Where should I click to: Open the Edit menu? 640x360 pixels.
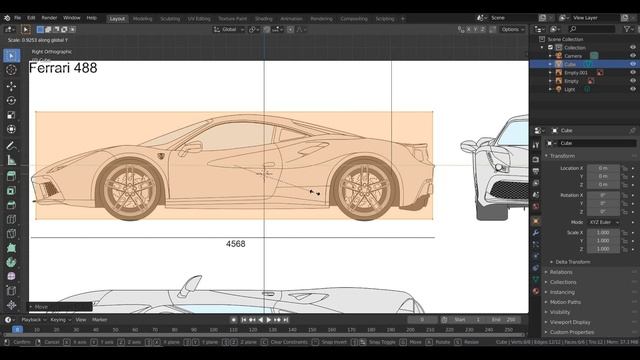pos(31,18)
